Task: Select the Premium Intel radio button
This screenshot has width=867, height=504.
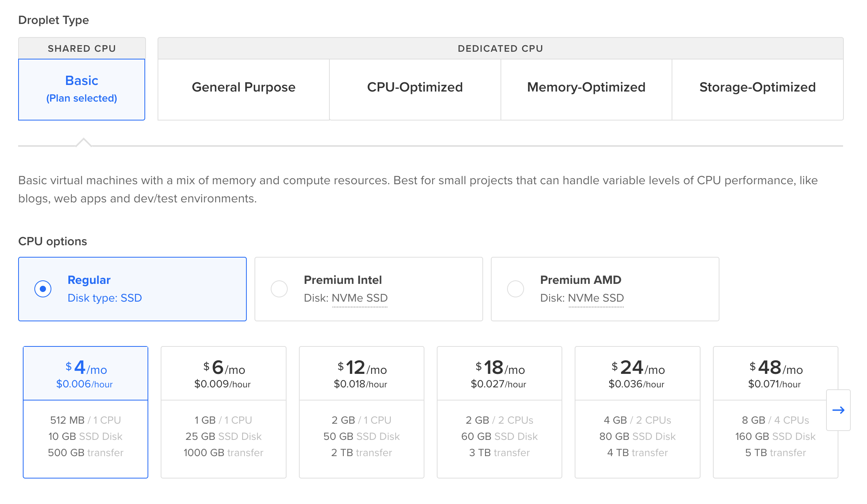Action: [x=279, y=289]
